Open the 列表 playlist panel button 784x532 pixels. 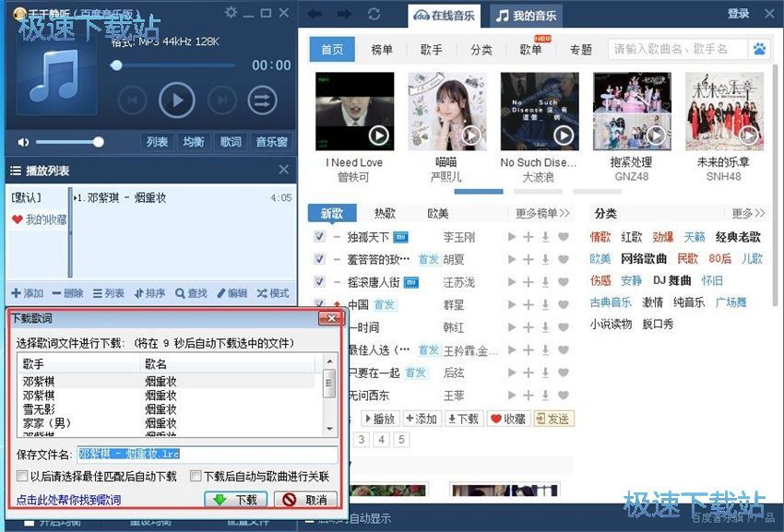coord(157,142)
